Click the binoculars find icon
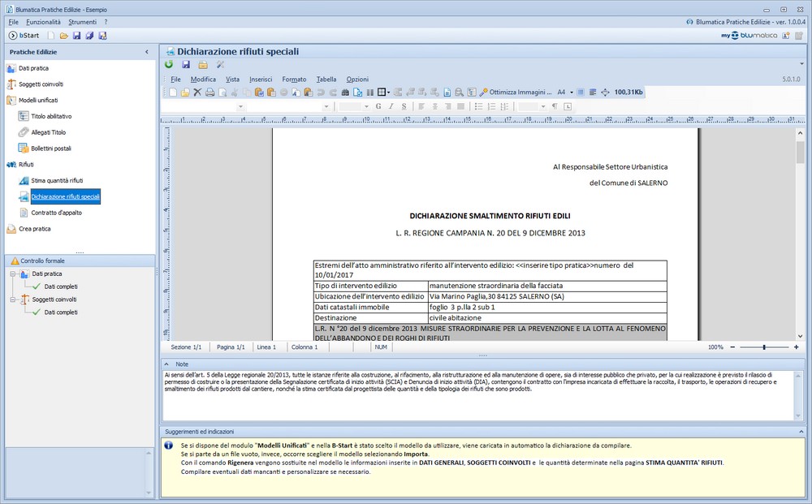Viewport: 812px width, 504px height. click(x=345, y=92)
